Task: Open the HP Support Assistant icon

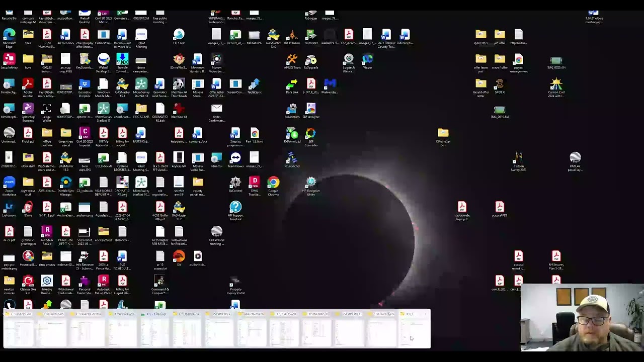Action: (235, 208)
